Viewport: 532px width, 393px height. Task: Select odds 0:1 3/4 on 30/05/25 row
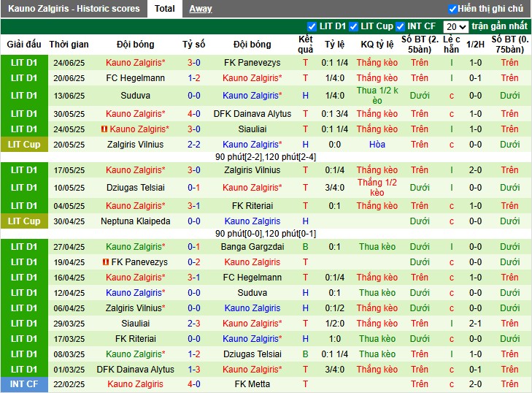tap(334, 113)
